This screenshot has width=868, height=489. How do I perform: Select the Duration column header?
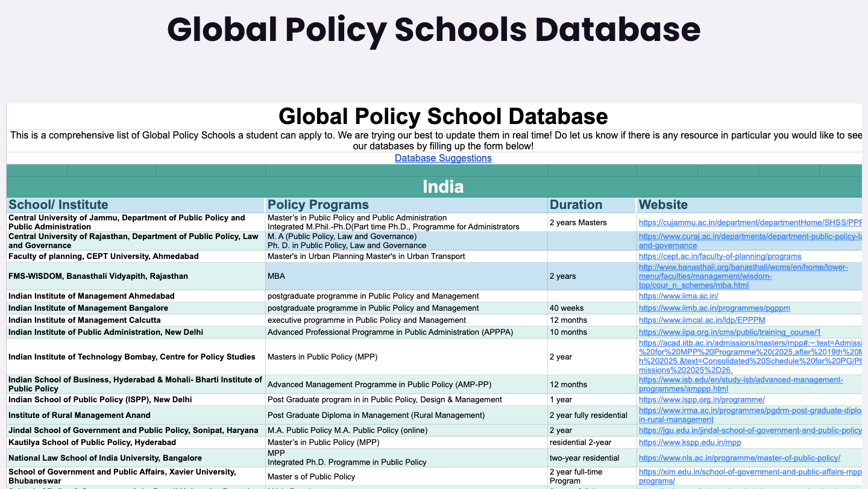pyautogui.click(x=592, y=205)
